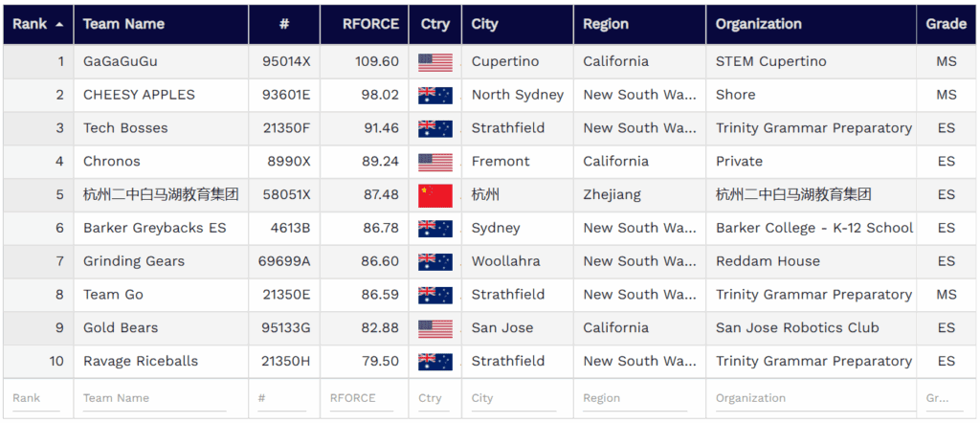Sort by Region column header

pos(606,24)
